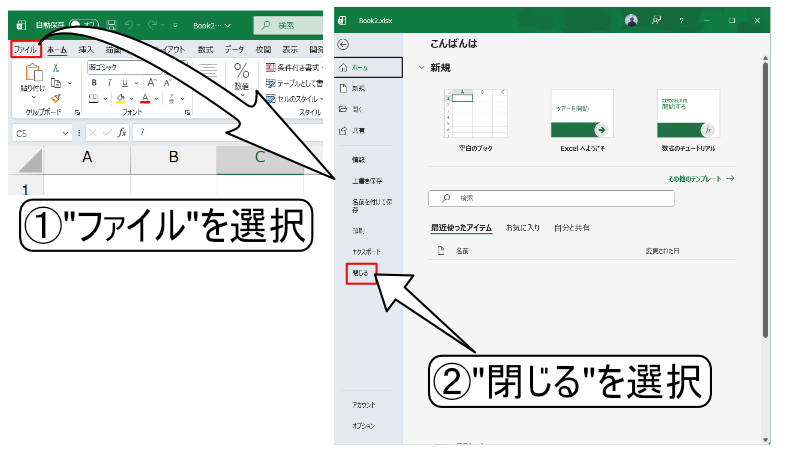Screen dimensions: 801x451
Task: Click the fill color yellow swatch
Action: (x=119, y=98)
